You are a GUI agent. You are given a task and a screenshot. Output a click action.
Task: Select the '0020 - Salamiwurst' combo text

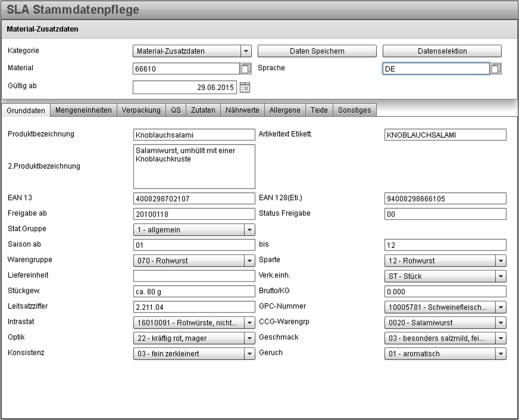pyautogui.click(x=420, y=323)
